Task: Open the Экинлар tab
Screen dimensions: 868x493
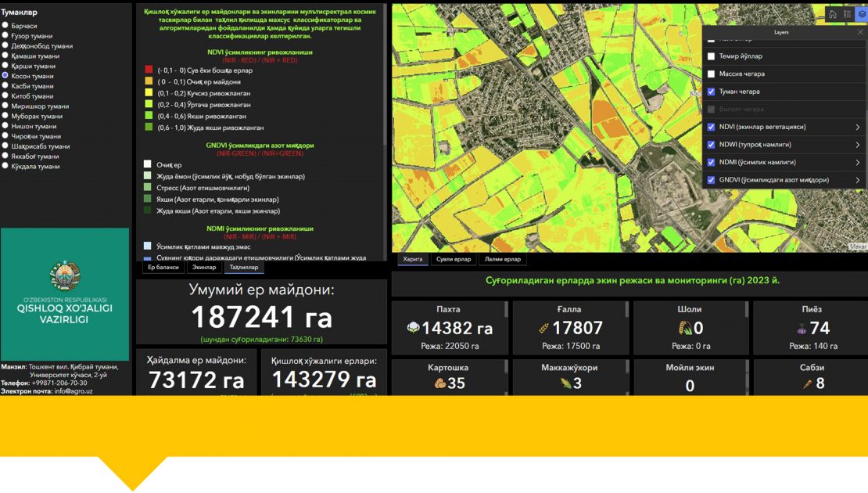Action: 205,268
